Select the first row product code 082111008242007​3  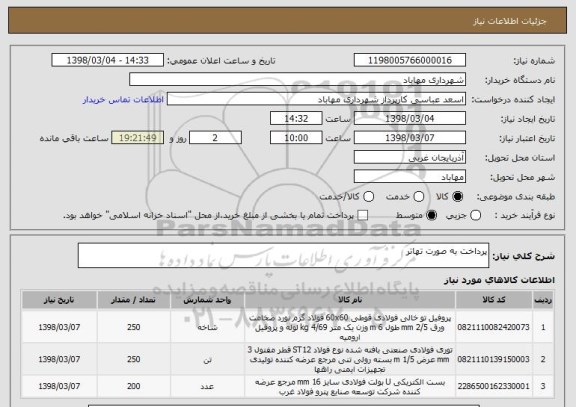tap(494, 327)
